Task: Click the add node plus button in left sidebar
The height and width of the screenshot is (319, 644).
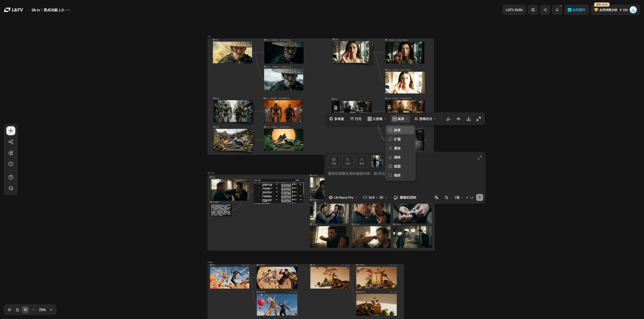Action: pos(11,131)
